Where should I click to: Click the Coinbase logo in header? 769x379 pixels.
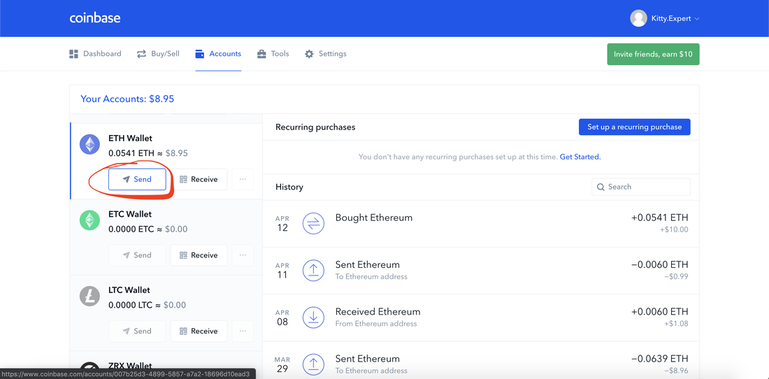click(x=95, y=18)
